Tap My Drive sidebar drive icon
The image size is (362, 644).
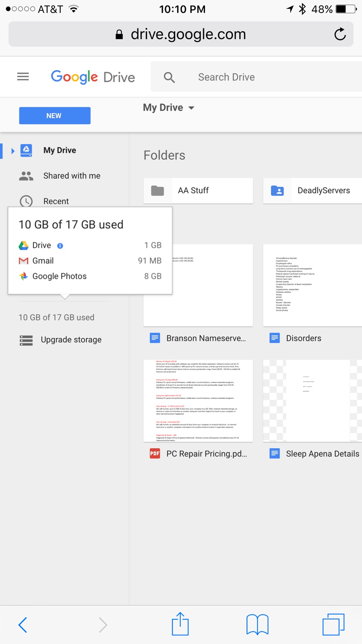(26, 150)
